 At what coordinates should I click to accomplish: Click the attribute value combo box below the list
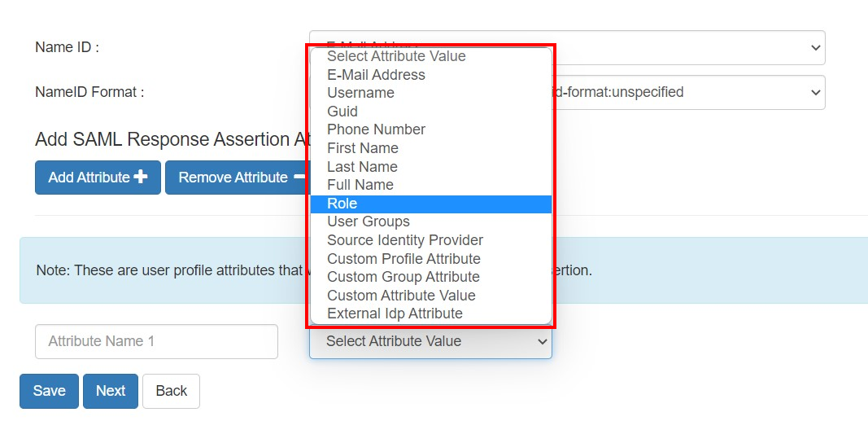point(430,341)
